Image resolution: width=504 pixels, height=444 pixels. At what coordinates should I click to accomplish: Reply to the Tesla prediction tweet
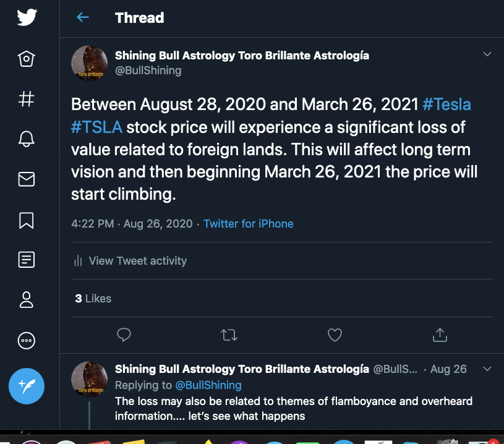124,335
